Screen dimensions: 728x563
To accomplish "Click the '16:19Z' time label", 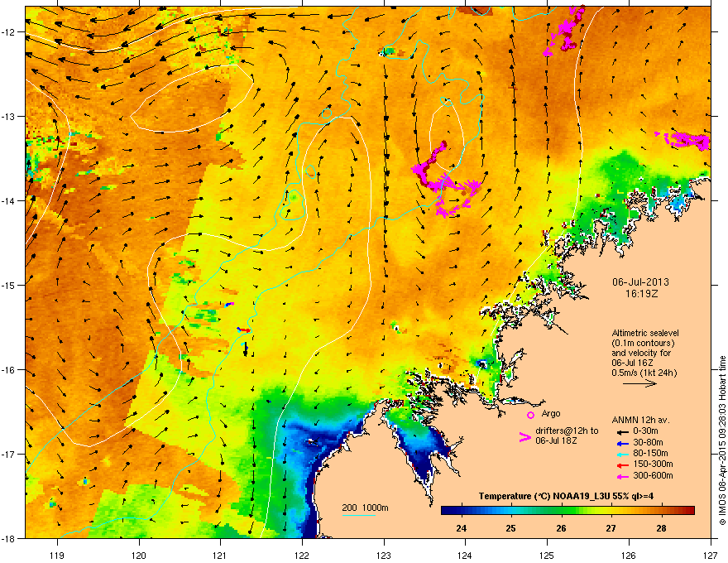I will [x=641, y=294].
